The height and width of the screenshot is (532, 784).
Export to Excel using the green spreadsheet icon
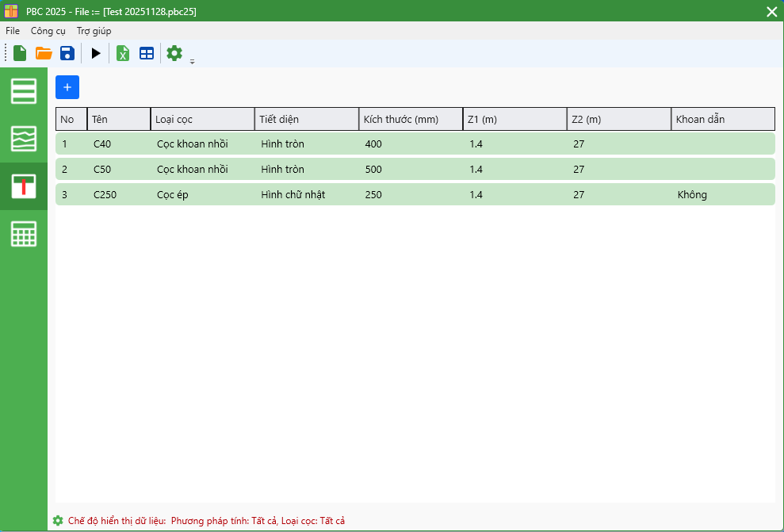point(123,53)
